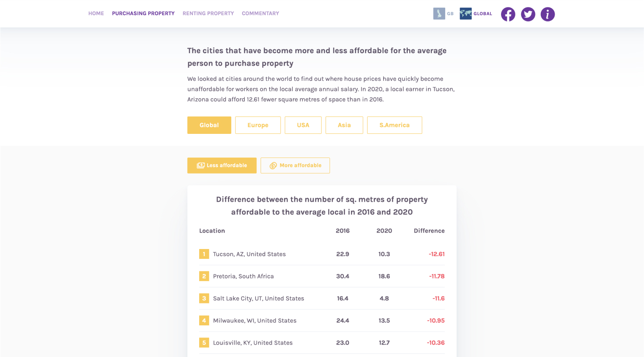644x357 pixels.
Task: Open the Facebook share icon
Action: tap(508, 14)
